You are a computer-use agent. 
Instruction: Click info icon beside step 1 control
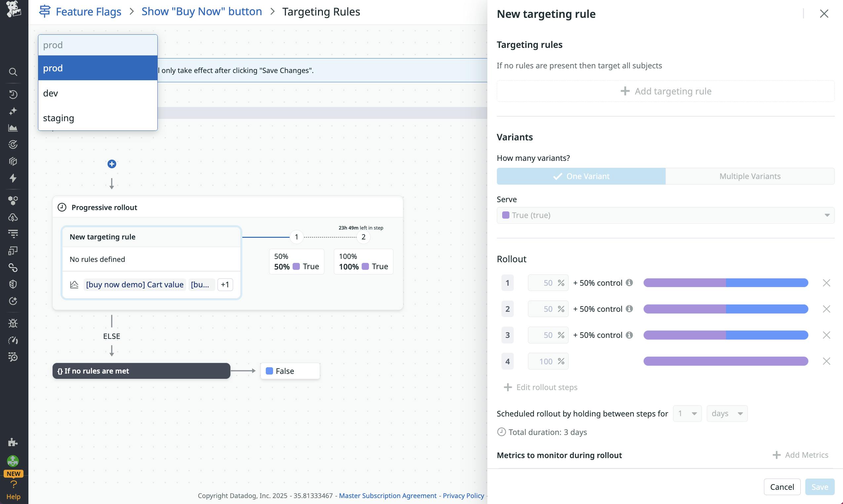point(629,283)
